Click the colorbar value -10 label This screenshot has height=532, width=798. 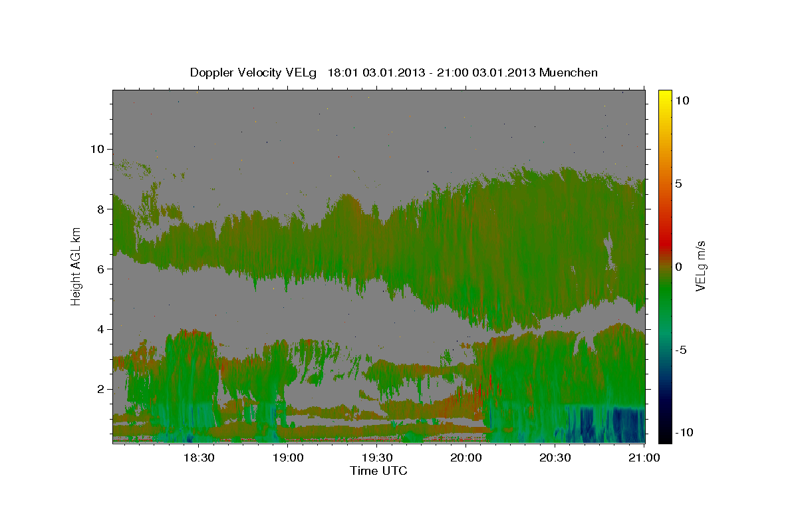point(684,432)
